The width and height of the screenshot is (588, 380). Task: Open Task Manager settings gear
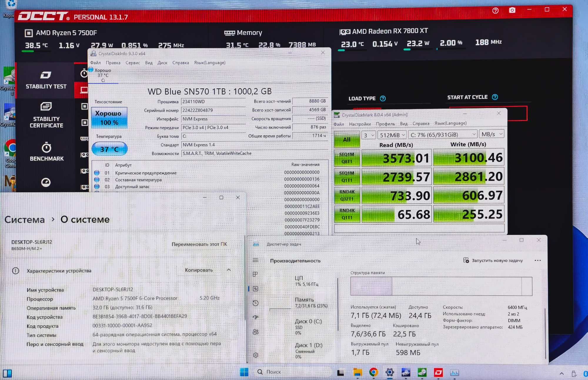(x=255, y=355)
